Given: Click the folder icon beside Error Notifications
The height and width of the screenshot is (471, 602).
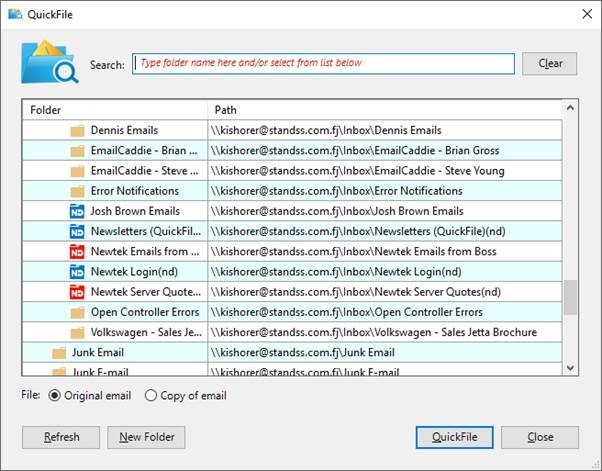Looking at the screenshot, I should point(77,192).
